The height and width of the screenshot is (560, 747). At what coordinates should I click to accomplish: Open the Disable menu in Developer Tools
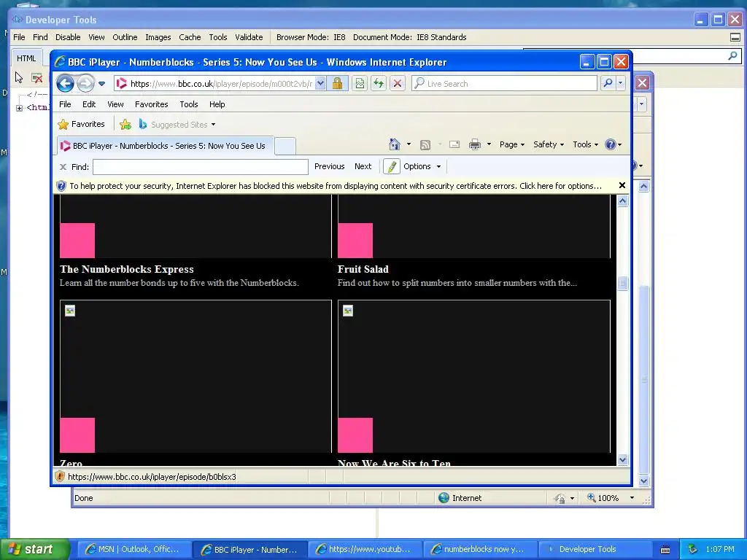[x=68, y=37]
